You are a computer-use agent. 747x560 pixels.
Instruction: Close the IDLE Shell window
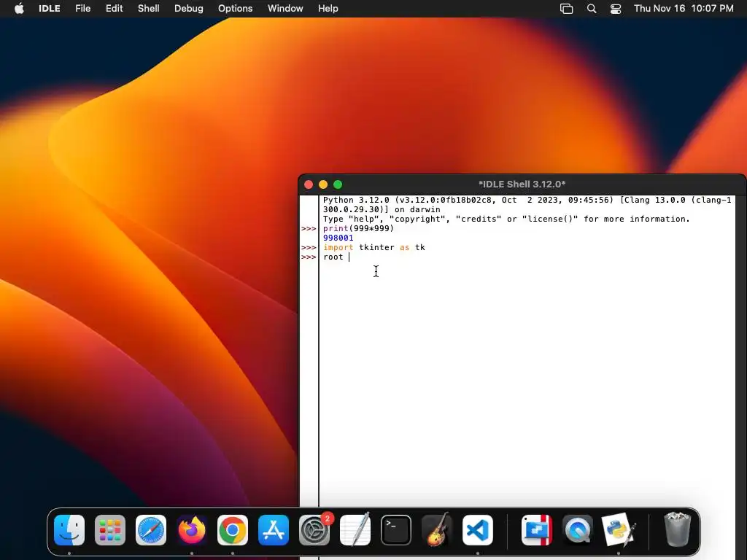coord(309,184)
